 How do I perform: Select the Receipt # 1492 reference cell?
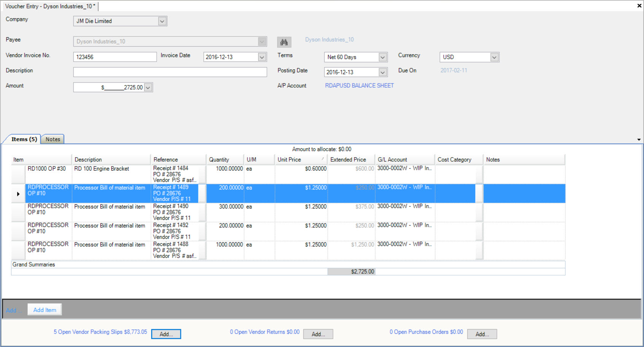tap(175, 231)
